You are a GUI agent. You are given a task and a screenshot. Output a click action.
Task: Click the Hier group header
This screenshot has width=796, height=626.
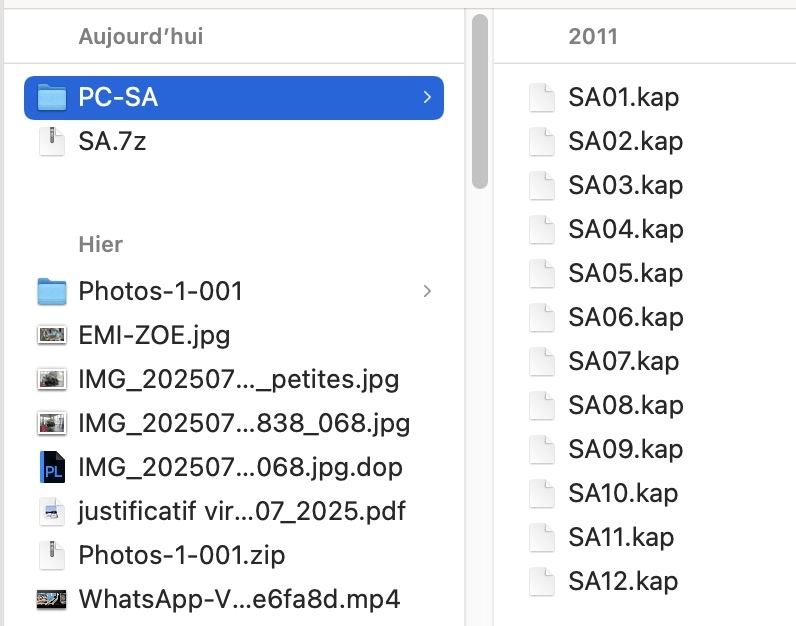pyautogui.click(x=101, y=245)
